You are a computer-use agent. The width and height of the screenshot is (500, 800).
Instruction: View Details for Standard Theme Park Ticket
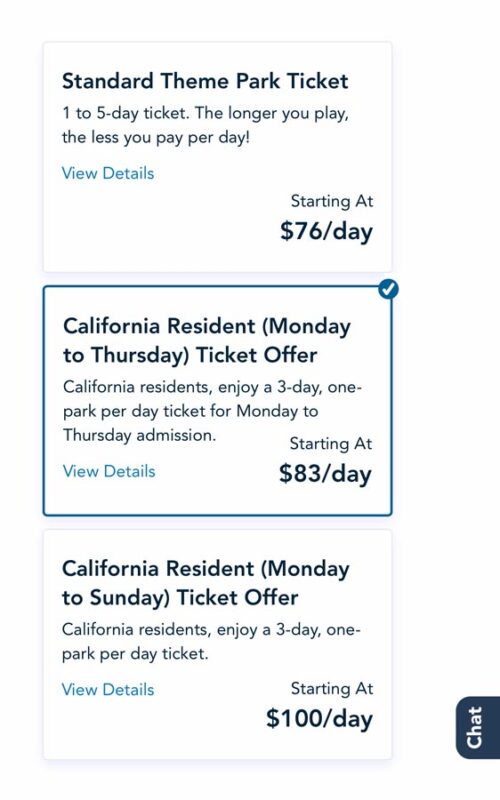108,173
